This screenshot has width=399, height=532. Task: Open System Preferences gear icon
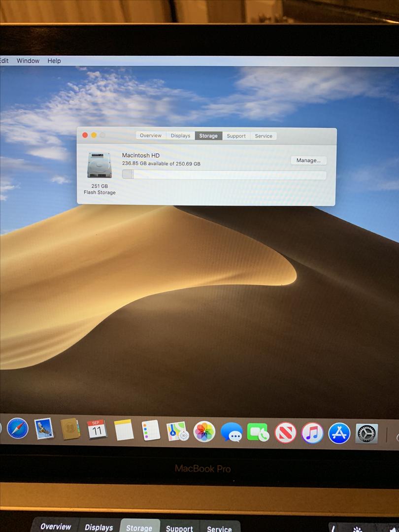click(366, 433)
